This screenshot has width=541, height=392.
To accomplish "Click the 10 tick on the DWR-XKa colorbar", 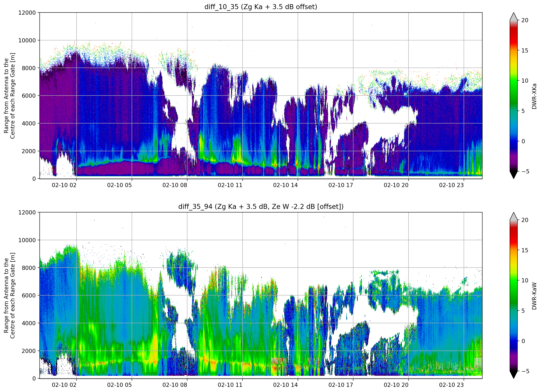I will [x=525, y=81].
